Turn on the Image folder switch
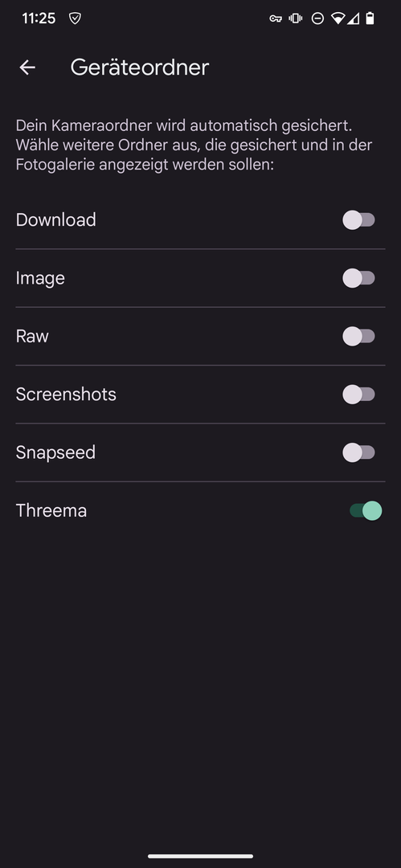Image resolution: width=401 pixels, height=868 pixels. [x=359, y=278]
